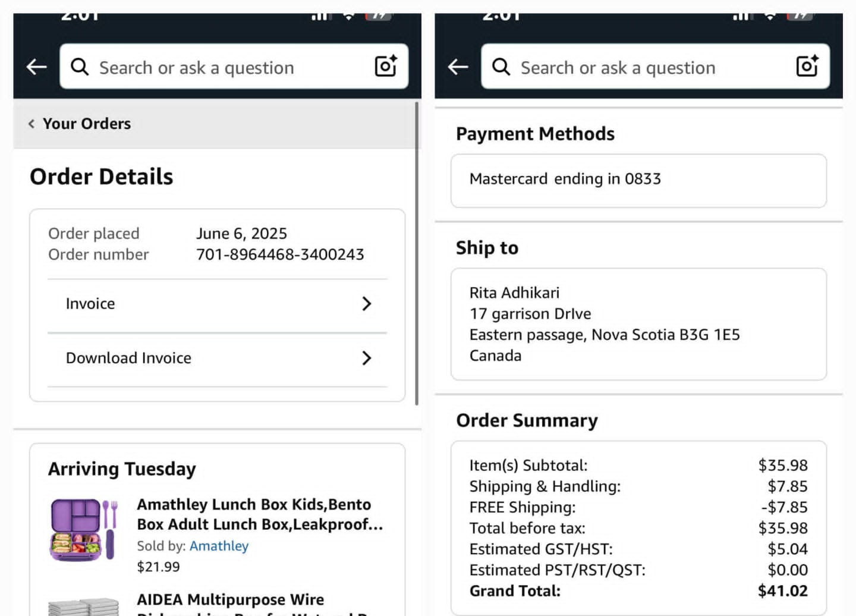The width and height of the screenshot is (856, 616).
Task: Open the Amathley seller link
Action: point(219,546)
